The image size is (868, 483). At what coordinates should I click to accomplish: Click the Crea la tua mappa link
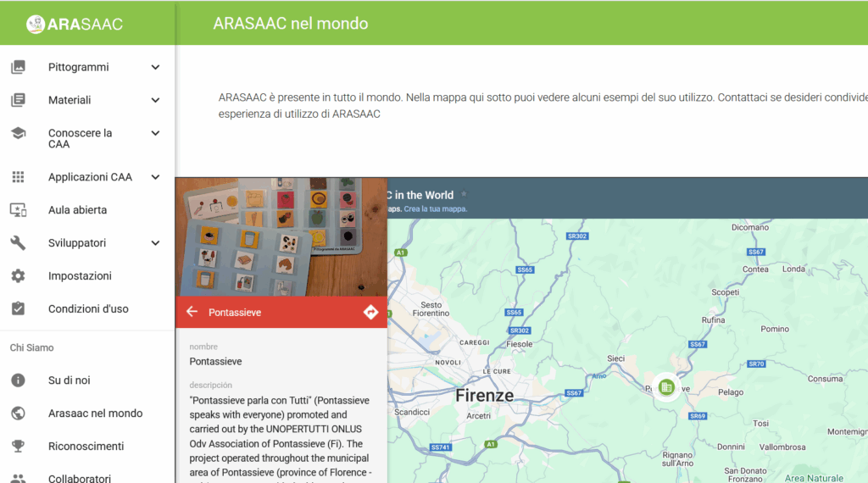pyautogui.click(x=435, y=209)
